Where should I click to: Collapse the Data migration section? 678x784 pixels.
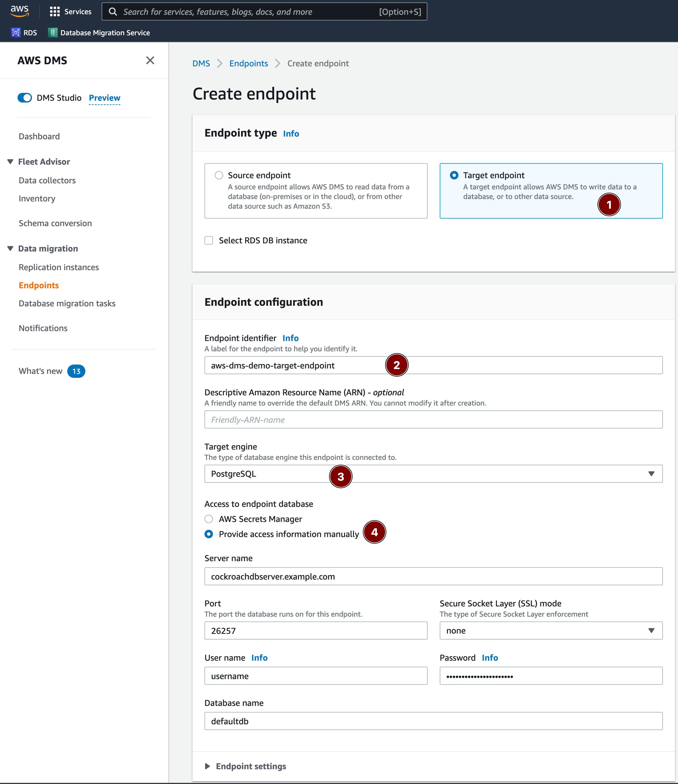pyautogui.click(x=10, y=248)
